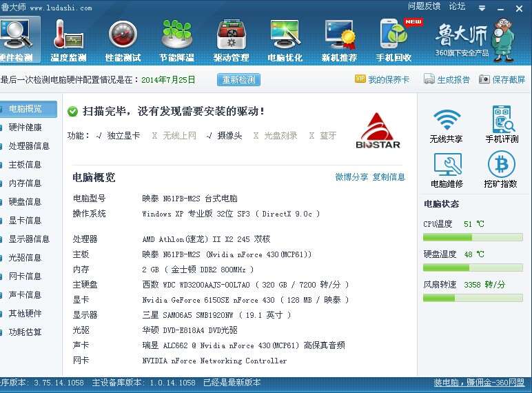This screenshot has height=393, width=532.
Task: Select 处理器信息 sidebar item
Action: click(28, 146)
